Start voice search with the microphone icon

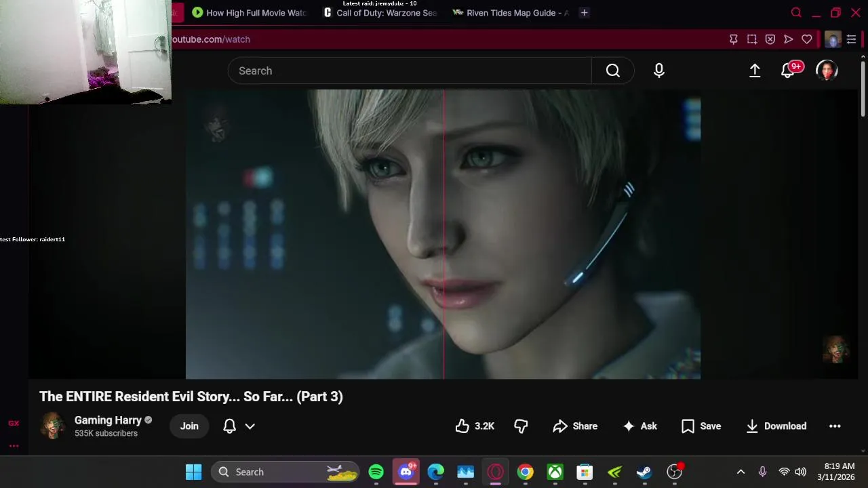[x=659, y=70]
